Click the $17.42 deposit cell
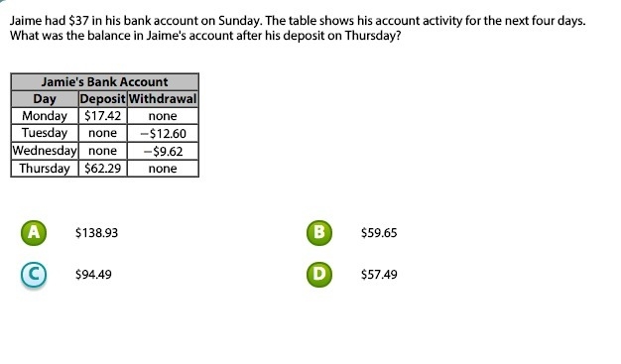The width and height of the screenshot is (621, 364). pyautogui.click(x=103, y=116)
